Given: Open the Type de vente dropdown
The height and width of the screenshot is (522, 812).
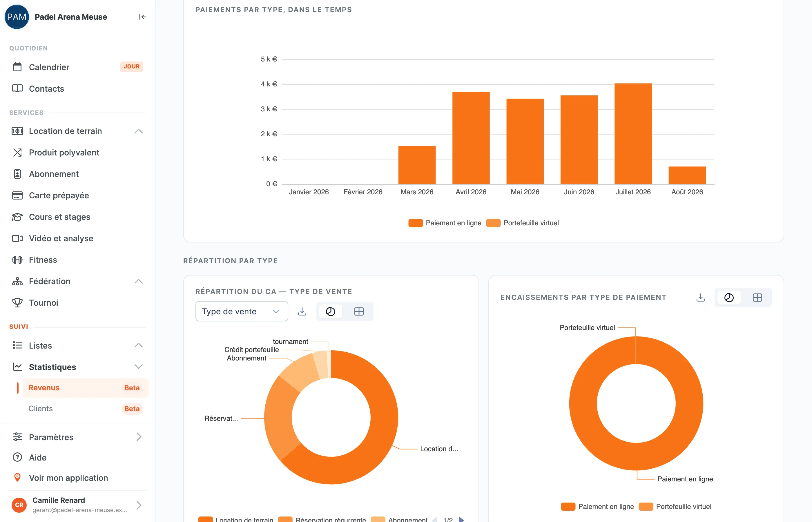Looking at the screenshot, I should click(242, 311).
